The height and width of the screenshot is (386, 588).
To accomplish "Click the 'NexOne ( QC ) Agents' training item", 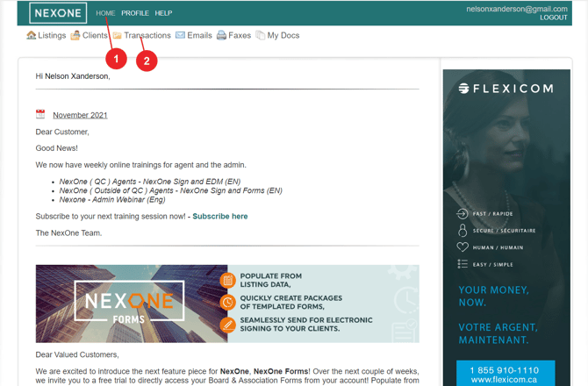I will [x=149, y=182].
